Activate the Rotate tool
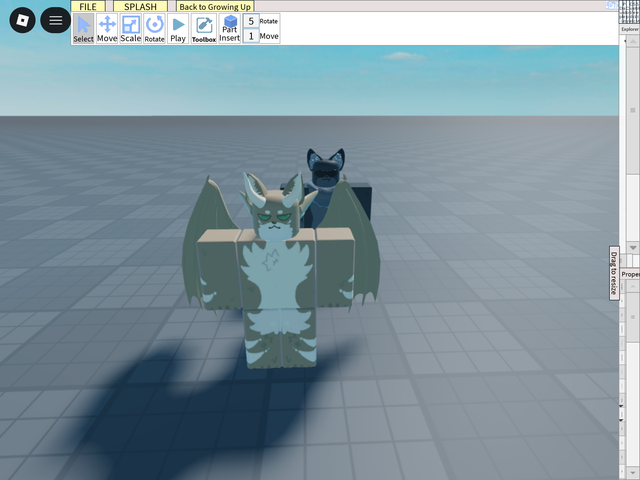Viewport: 640px width, 480px height. (x=154, y=29)
